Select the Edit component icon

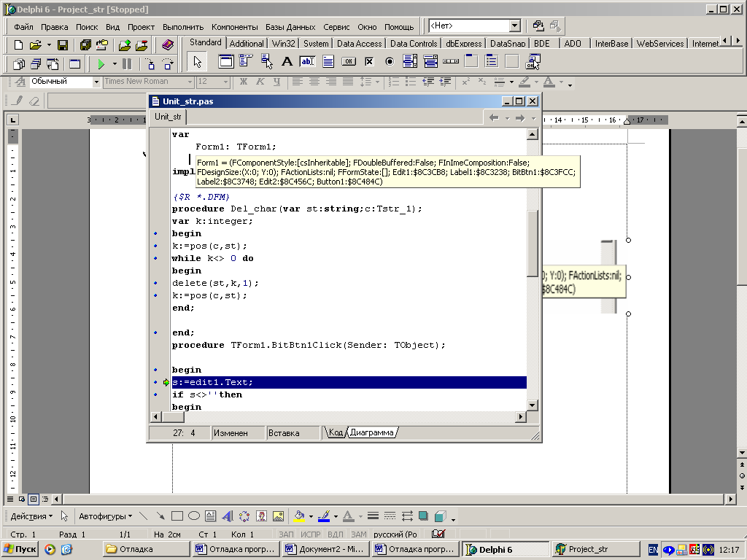tap(307, 61)
